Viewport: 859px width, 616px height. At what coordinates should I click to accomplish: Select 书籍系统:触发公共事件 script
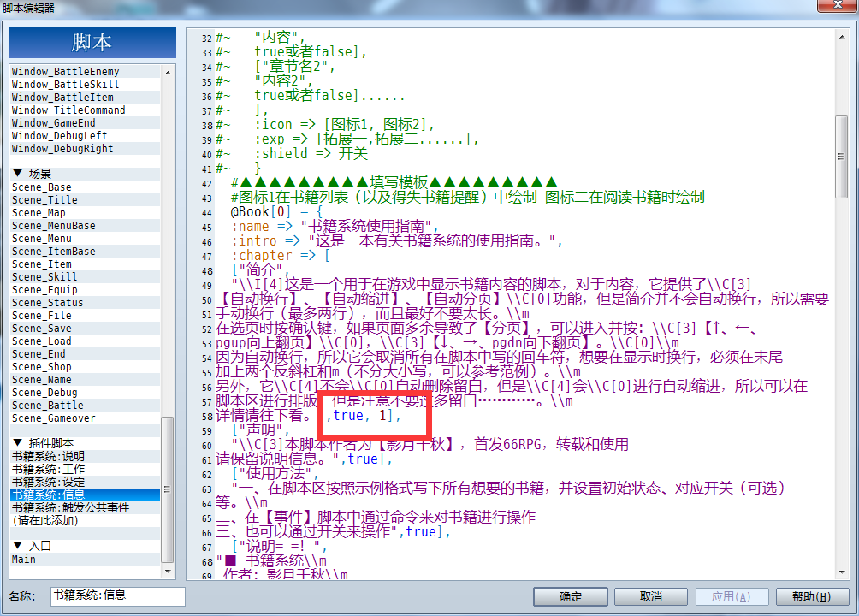(86, 508)
